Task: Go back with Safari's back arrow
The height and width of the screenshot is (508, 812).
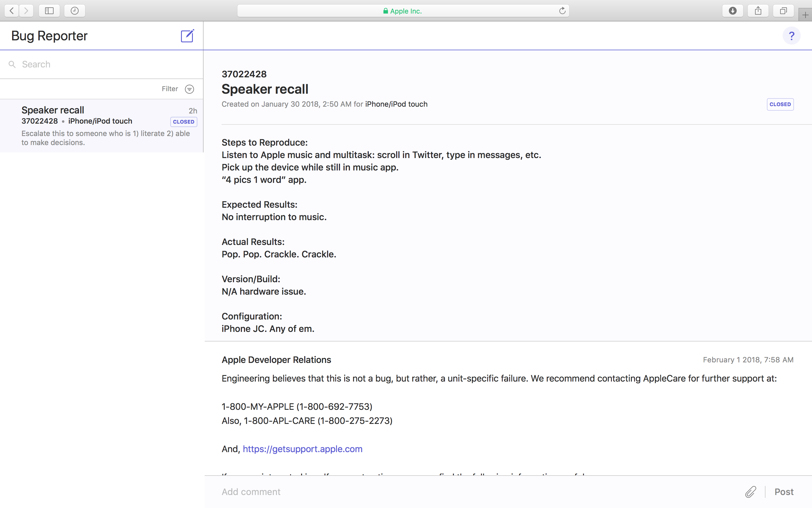Action: [x=12, y=11]
